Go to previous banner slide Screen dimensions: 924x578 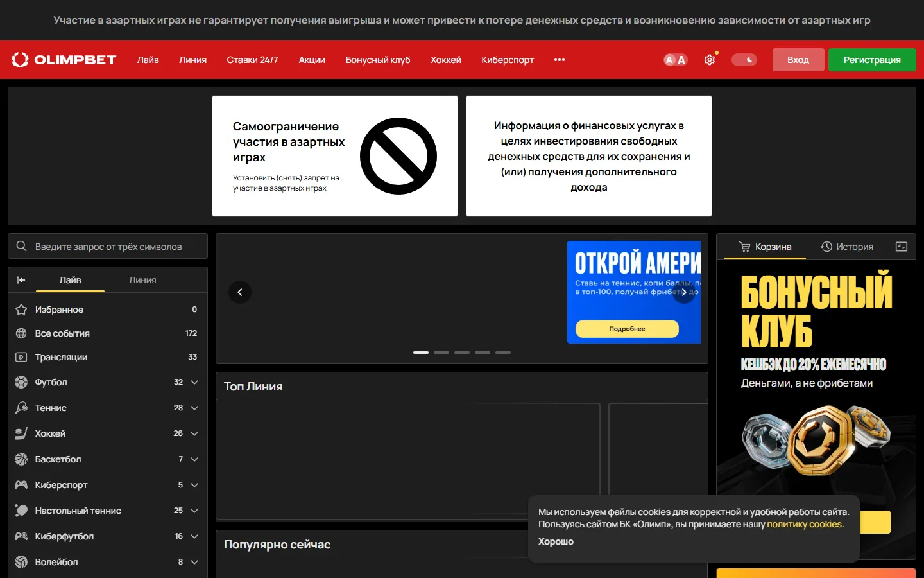click(x=240, y=292)
